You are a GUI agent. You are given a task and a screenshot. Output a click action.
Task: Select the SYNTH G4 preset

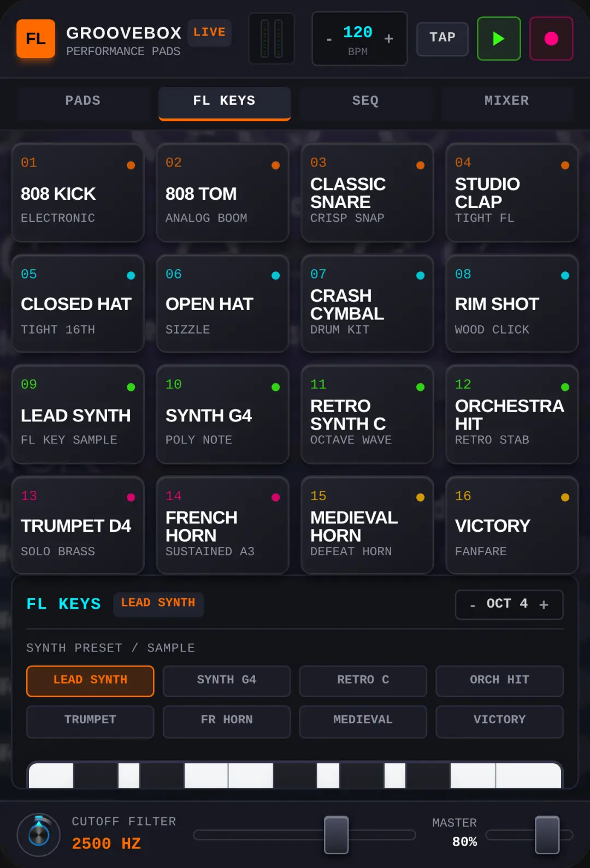coord(227,680)
